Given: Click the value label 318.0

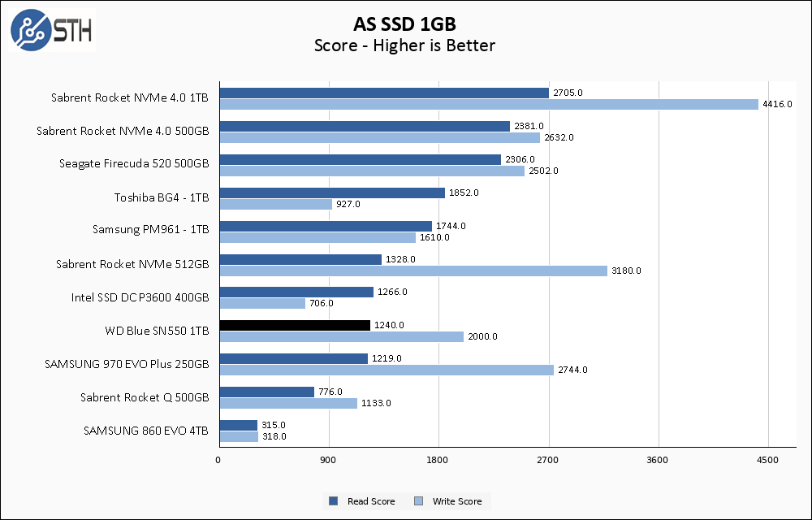Looking at the screenshot, I should (274, 436).
